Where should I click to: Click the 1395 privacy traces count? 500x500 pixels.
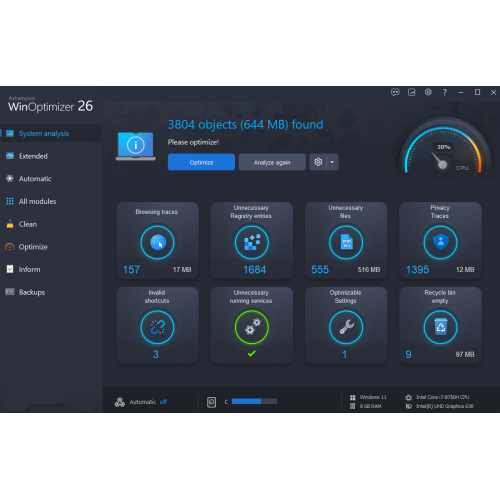coord(417,269)
